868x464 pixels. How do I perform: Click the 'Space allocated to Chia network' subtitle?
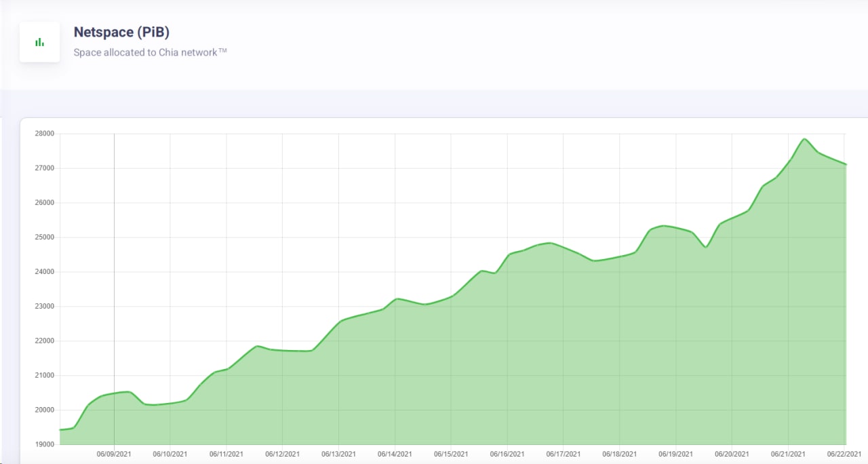coord(150,52)
